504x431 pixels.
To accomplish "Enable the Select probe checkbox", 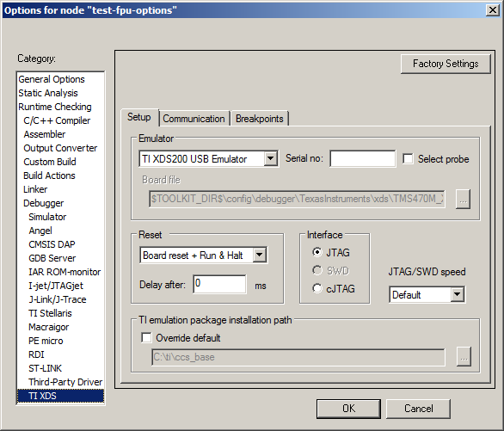I will point(408,159).
